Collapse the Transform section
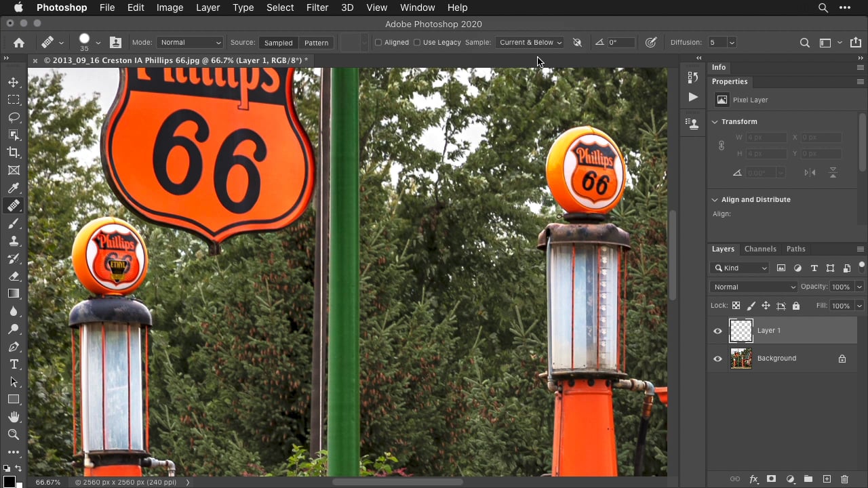Image resolution: width=868 pixels, height=488 pixels. [x=715, y=121]
